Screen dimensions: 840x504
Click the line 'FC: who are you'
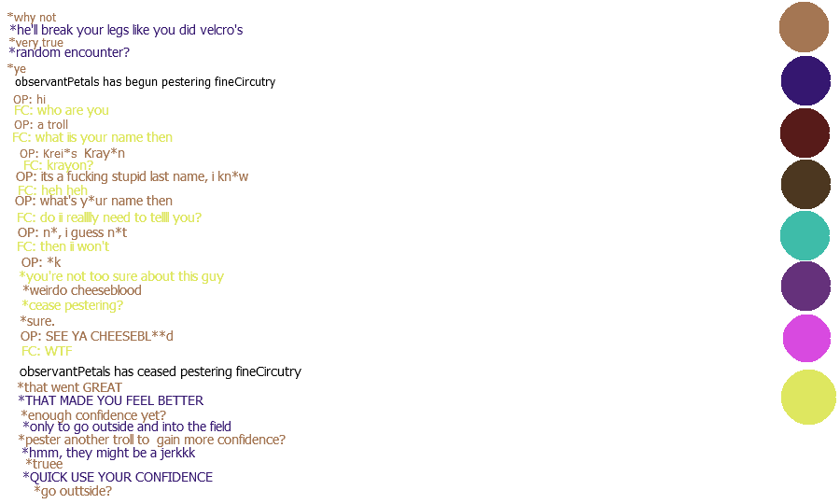point(61,110)
